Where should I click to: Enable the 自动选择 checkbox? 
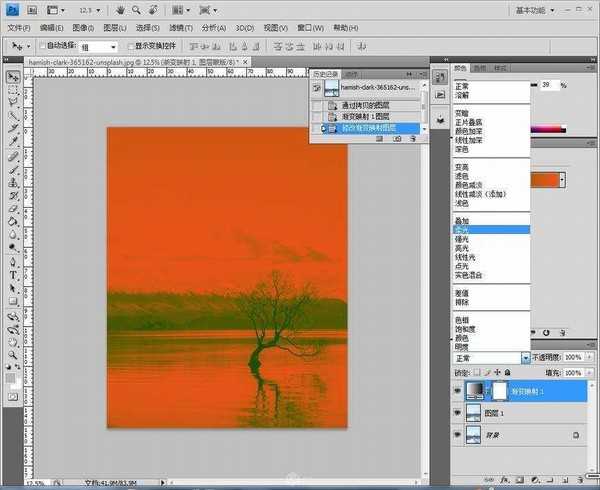tap(42, 47)
